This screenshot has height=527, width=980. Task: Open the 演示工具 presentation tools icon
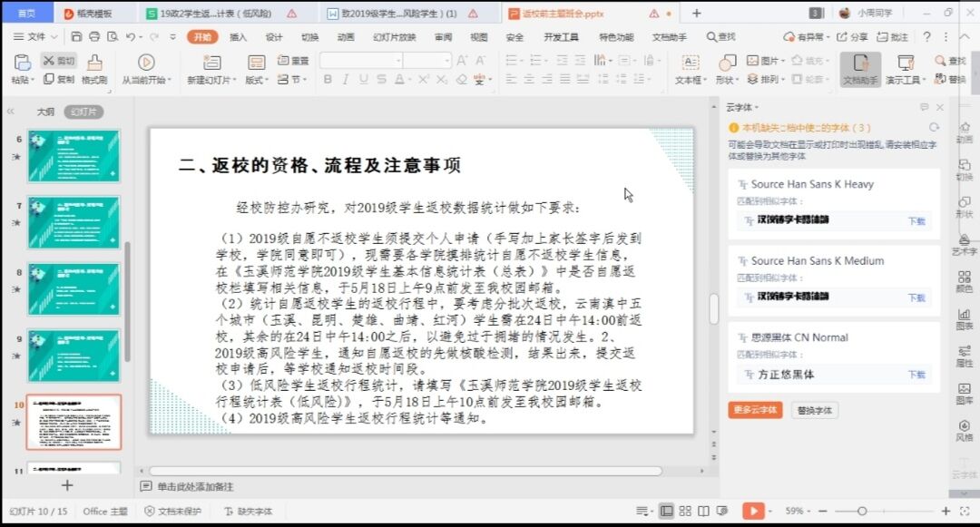[905, 63]
